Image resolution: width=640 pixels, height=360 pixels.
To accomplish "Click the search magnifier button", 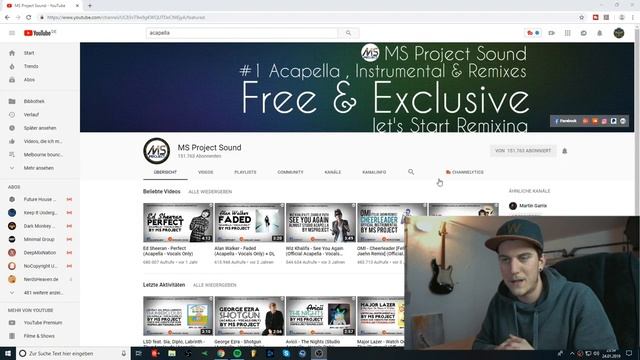I will tap(348, 33).
